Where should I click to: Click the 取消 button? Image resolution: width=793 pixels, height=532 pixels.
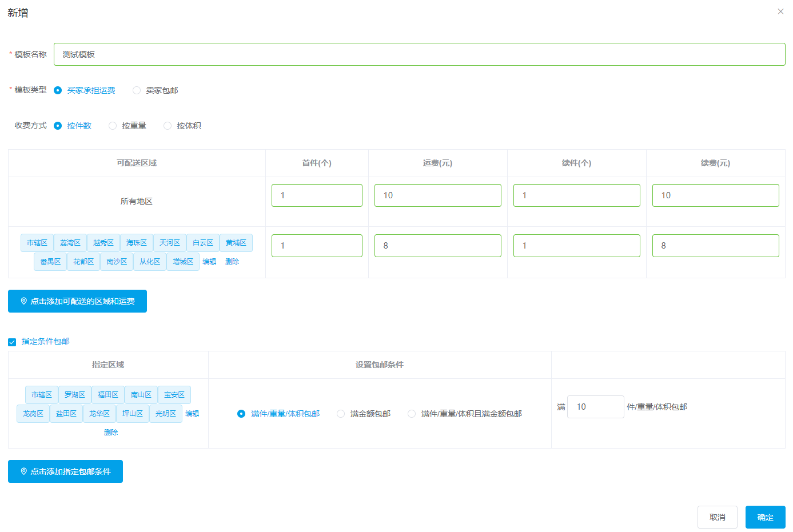click(717, 517)
